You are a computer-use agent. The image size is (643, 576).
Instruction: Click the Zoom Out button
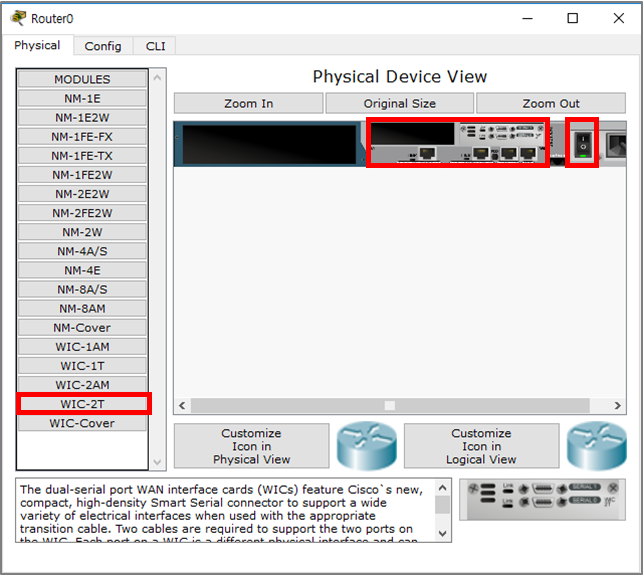point(551,103)
